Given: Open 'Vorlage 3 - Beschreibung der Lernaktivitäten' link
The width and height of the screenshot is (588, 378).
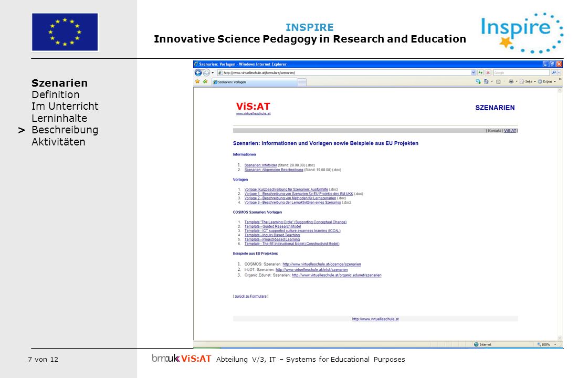Looking at the screenshot, I should [293, 203].
